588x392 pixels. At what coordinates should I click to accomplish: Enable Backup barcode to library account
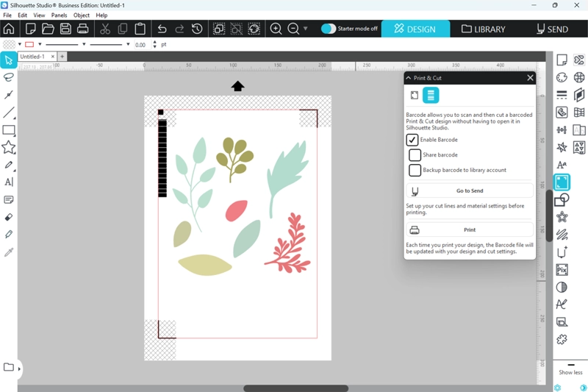[415, 170]
